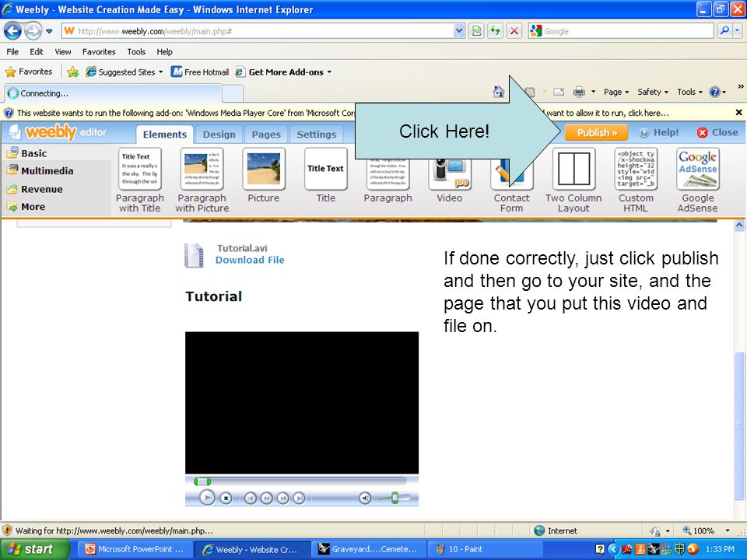Expand Get More Add-ons dropdown
The image size is (747, 560).
[329, 72]
